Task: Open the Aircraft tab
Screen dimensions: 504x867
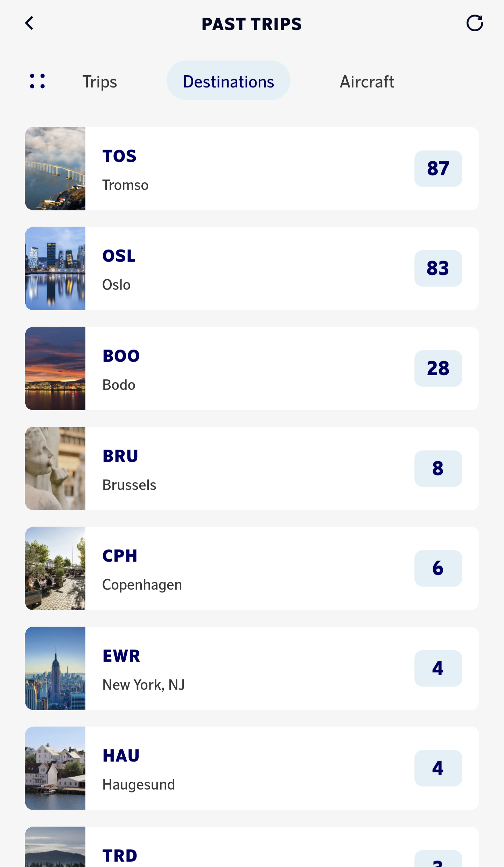Action: pyautogui.click(x=367, y=82)
